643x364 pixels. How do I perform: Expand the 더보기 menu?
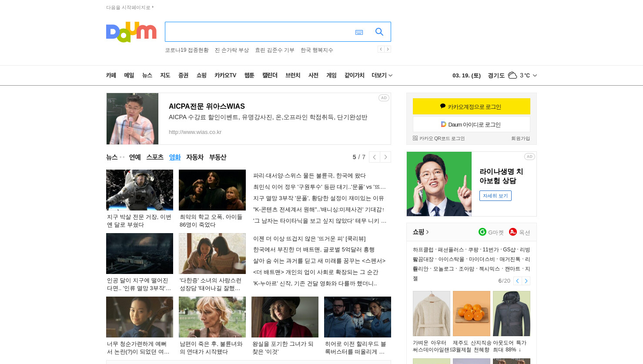click(x=382, y=75)
